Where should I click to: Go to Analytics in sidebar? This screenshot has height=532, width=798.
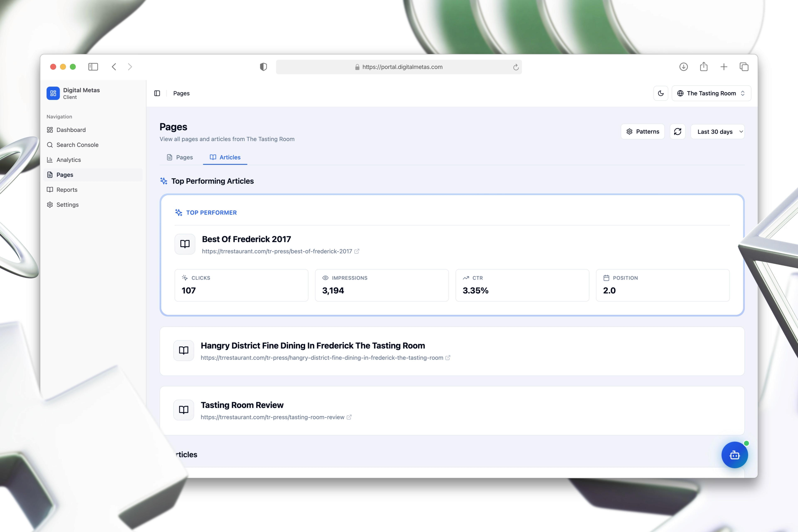pos(69,160)
